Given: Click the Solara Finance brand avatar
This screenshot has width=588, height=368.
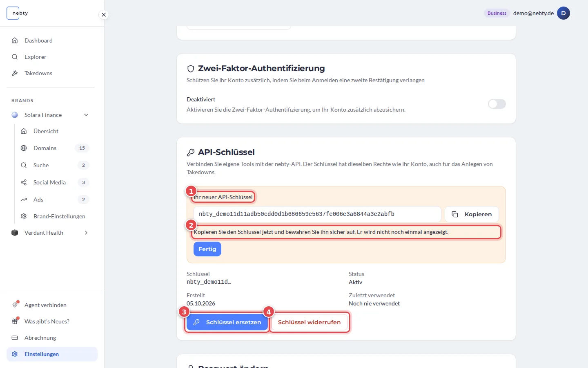Looking at the screenshot, I should pyautogui.click(x=15, y=115).
